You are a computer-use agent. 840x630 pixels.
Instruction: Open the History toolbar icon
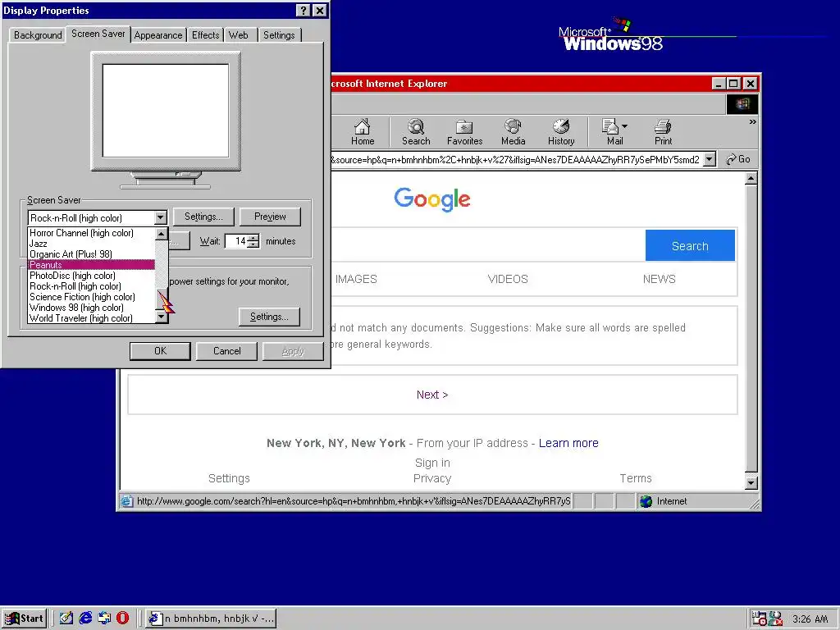(561, 132)
